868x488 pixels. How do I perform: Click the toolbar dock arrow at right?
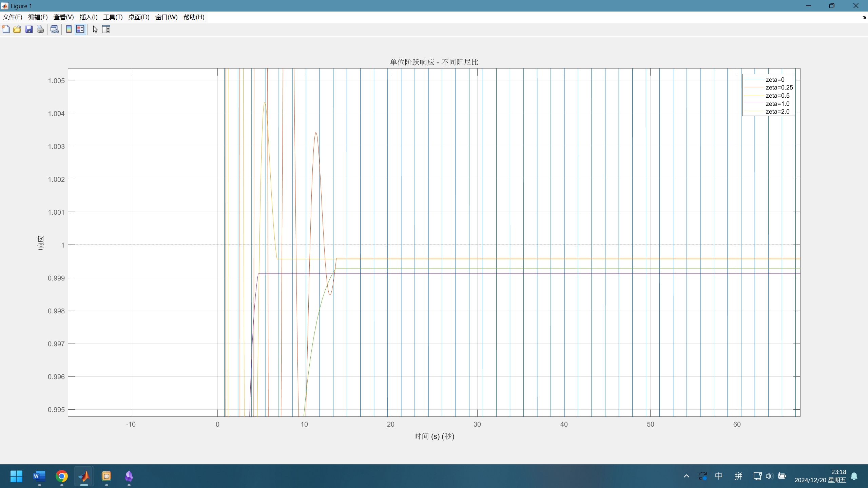[x=864, y=17]
